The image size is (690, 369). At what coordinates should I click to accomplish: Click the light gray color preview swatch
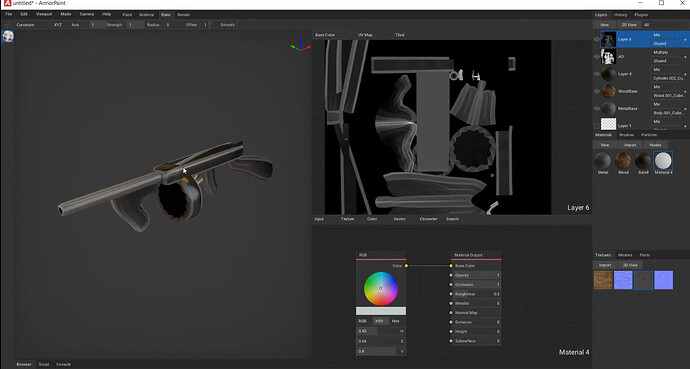click(381, 311)
